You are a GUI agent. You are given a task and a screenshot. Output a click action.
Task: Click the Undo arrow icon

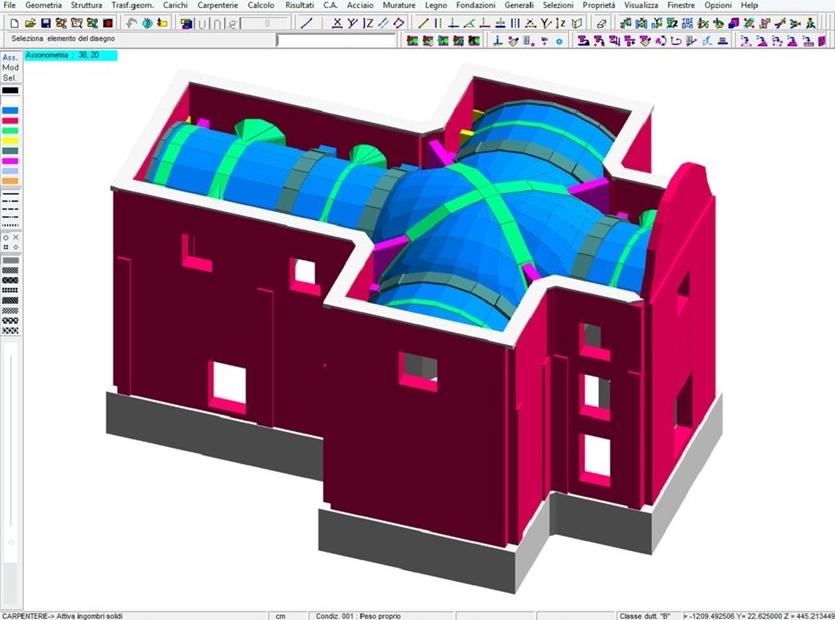coord(133,22)
